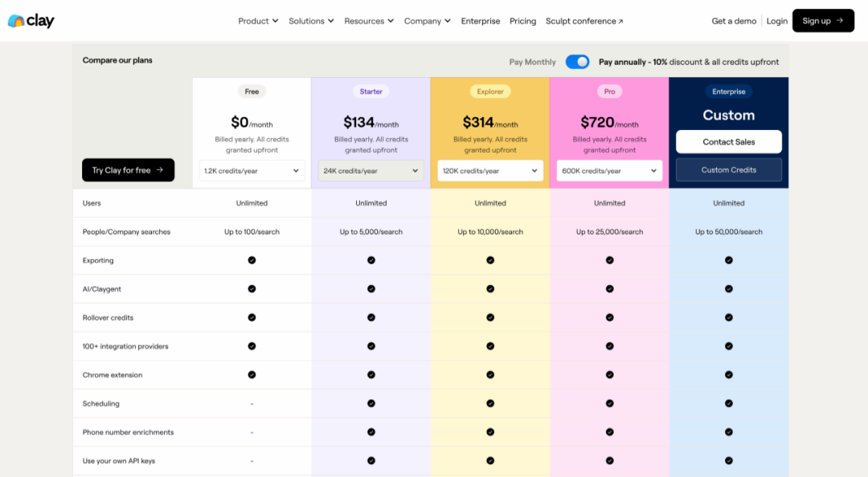Open the 1.2K credits/year dropdown

252,170
